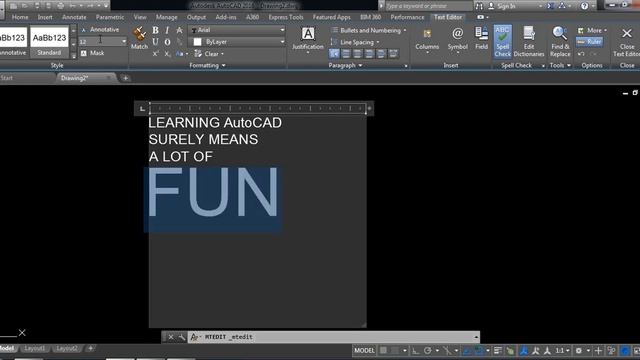Open the Line Spacing dropdown
This screenshot has height=360, width=640.
tap(355, 42)
